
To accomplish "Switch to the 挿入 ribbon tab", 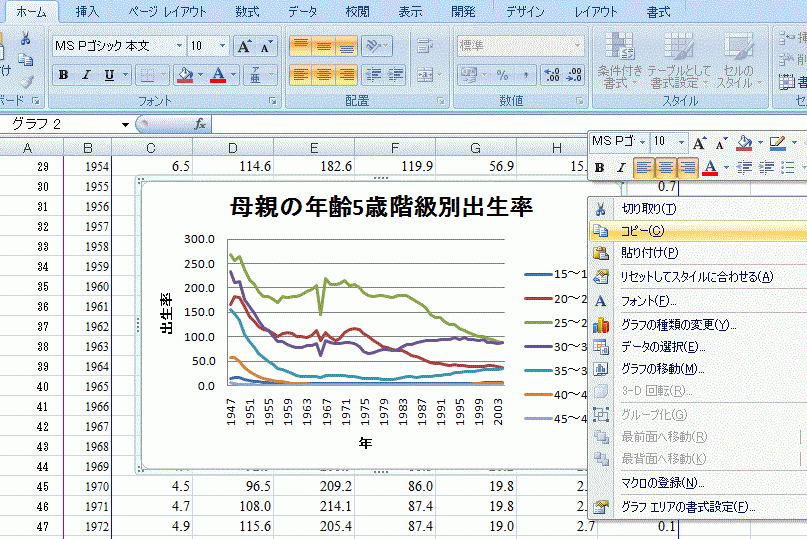I will point(87,11).
